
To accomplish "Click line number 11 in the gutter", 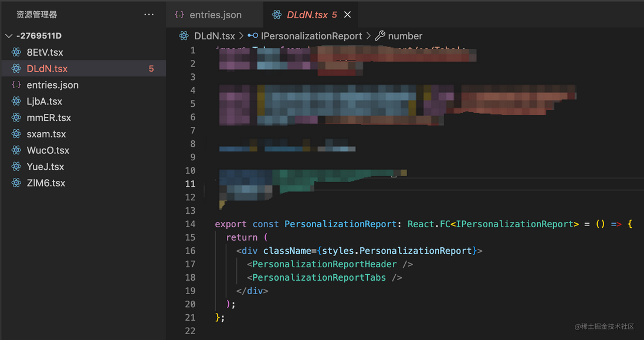I will 190,184.
